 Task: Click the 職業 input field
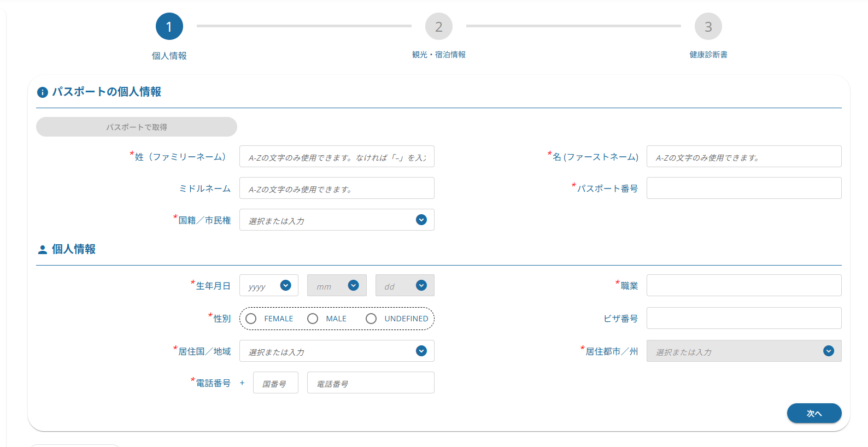pos(744,285)
